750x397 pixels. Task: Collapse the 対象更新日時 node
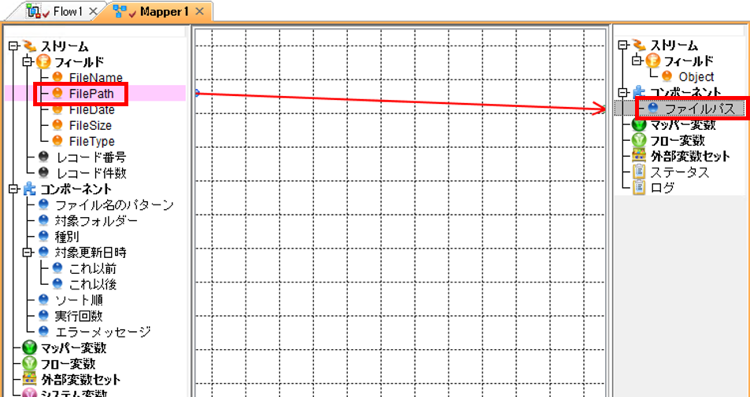[x=27, y=252]
